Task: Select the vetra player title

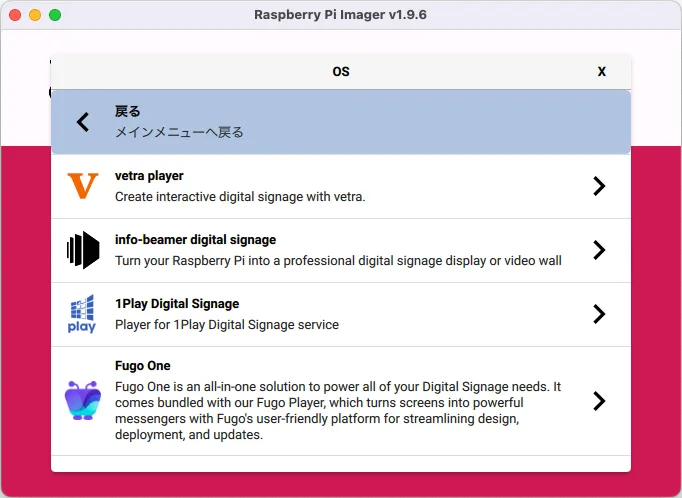Action: coord(149,176)
